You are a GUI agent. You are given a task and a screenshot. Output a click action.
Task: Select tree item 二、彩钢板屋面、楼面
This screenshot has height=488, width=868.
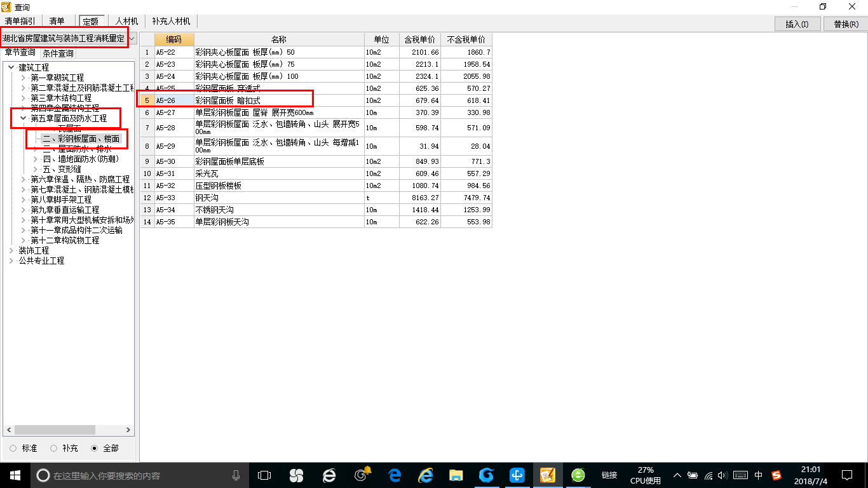[x=81, y=139]
